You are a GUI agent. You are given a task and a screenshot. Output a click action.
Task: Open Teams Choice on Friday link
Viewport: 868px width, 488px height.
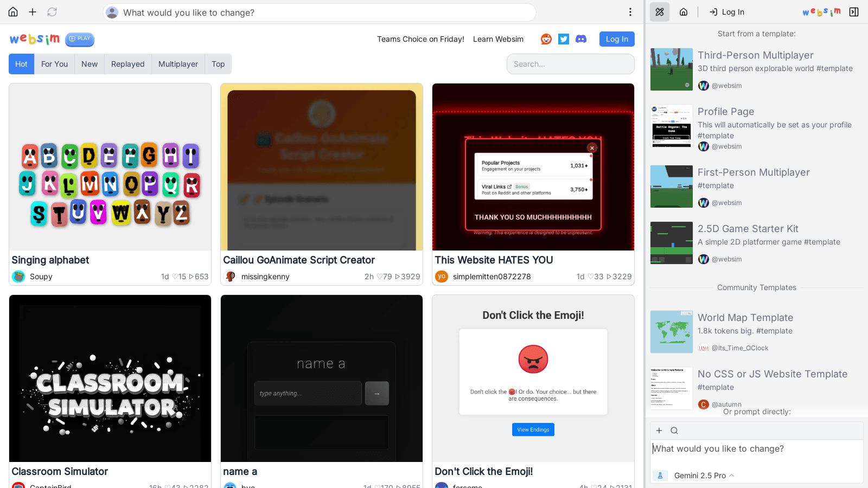point(420,39)
